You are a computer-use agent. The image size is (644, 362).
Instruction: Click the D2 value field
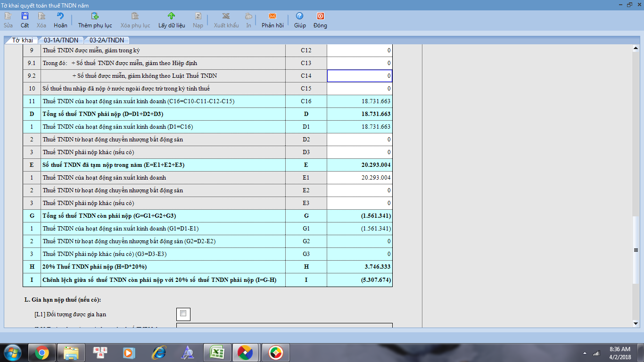click(x=360, y=140)
